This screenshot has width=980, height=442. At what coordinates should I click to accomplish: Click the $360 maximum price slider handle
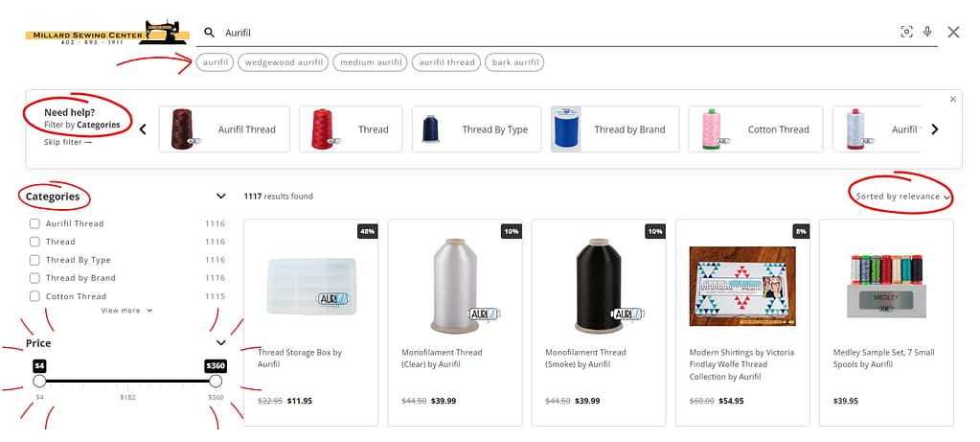(216, 381)
